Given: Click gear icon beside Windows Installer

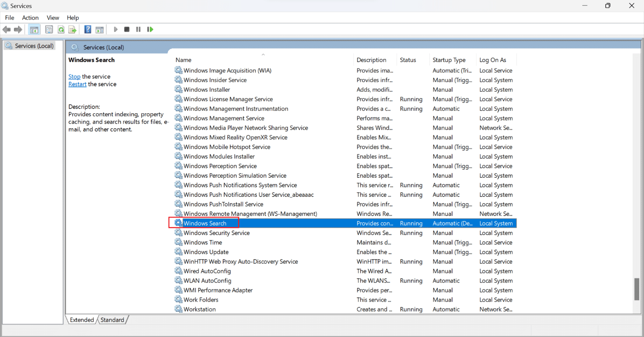Looking at the screenshot, I should click(178, 89).
